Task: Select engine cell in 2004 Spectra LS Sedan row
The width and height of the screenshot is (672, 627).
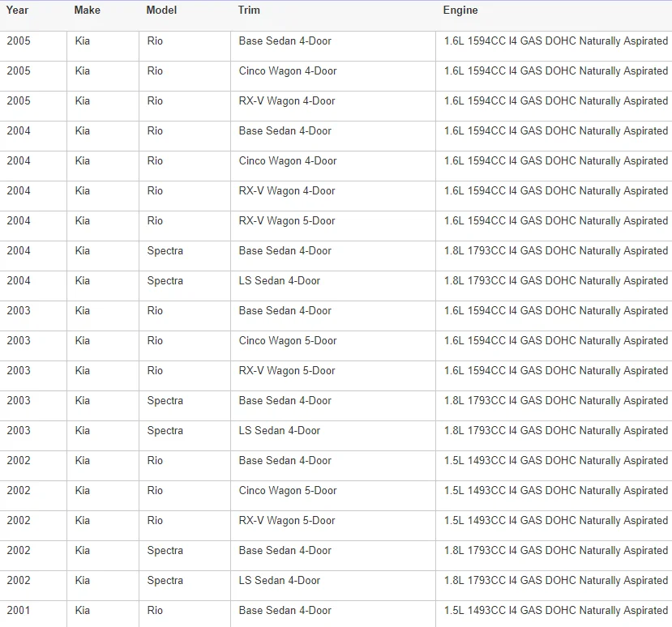Action: pos(554,286)
